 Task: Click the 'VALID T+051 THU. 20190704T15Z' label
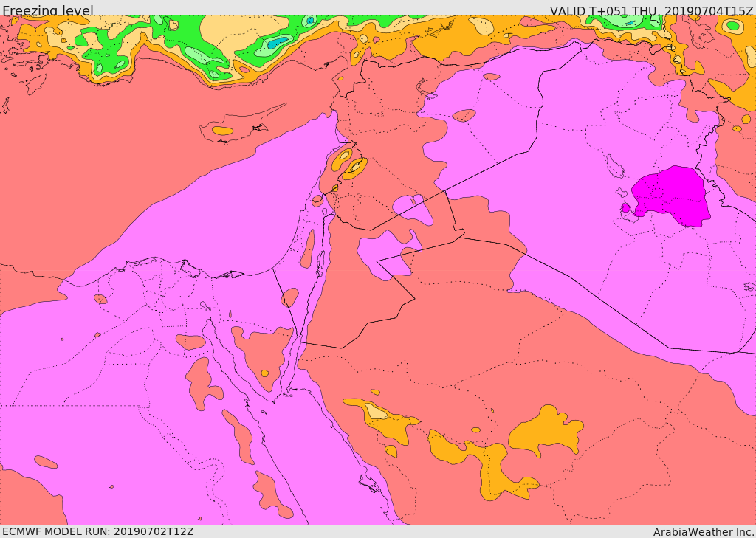click(651, 10)
